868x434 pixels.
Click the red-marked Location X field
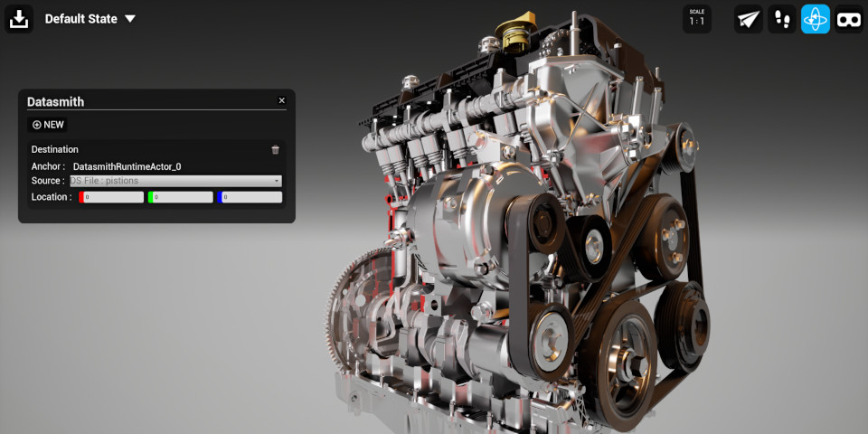pyautogui.click(x=114, y=197)
